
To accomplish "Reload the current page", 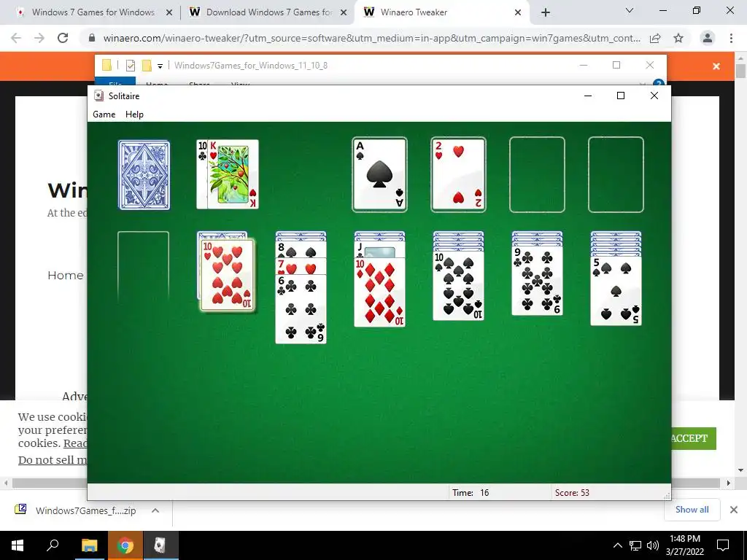I will pos(63,38).
